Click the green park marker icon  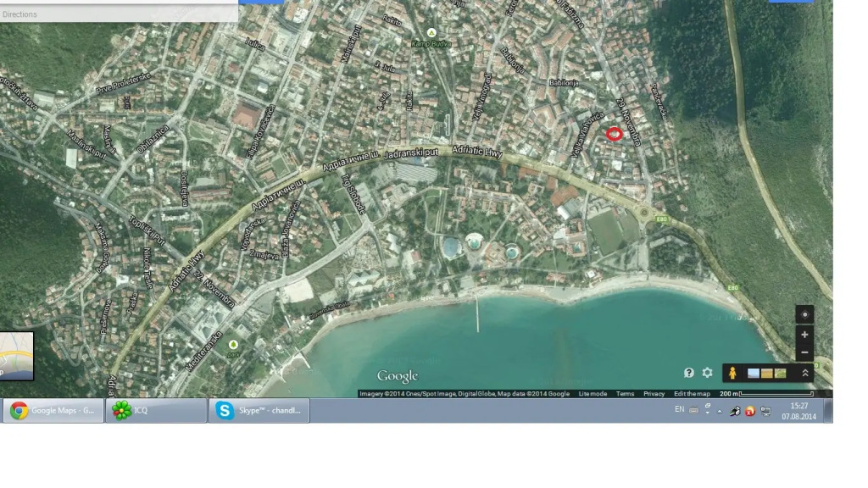[233, 344]
